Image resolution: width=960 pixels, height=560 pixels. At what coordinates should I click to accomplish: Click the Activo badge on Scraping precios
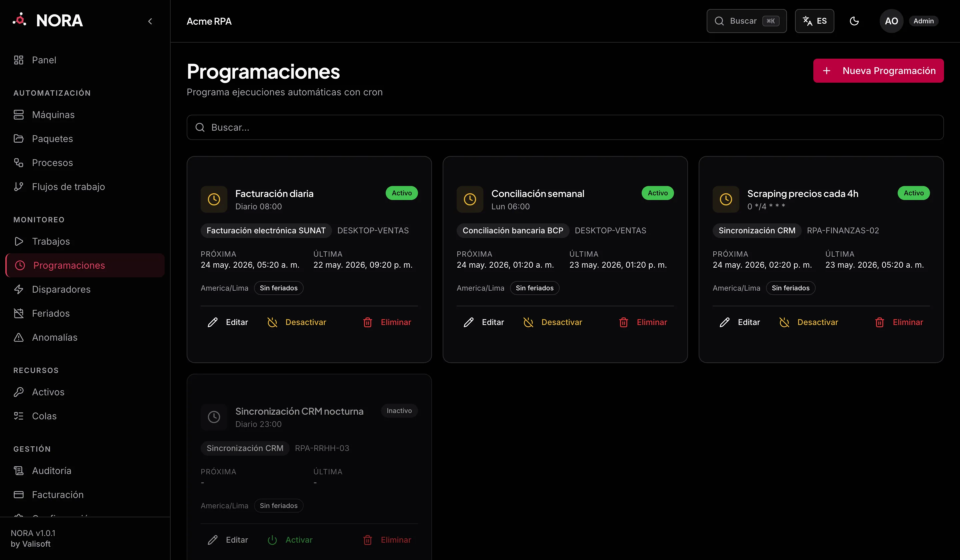(914, 193)
